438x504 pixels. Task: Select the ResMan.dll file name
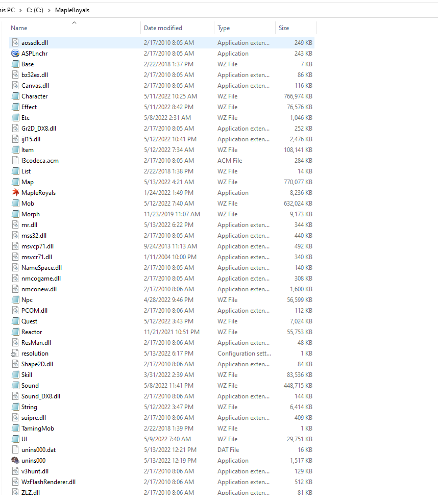pyautogui.click(x=36, y=343)
